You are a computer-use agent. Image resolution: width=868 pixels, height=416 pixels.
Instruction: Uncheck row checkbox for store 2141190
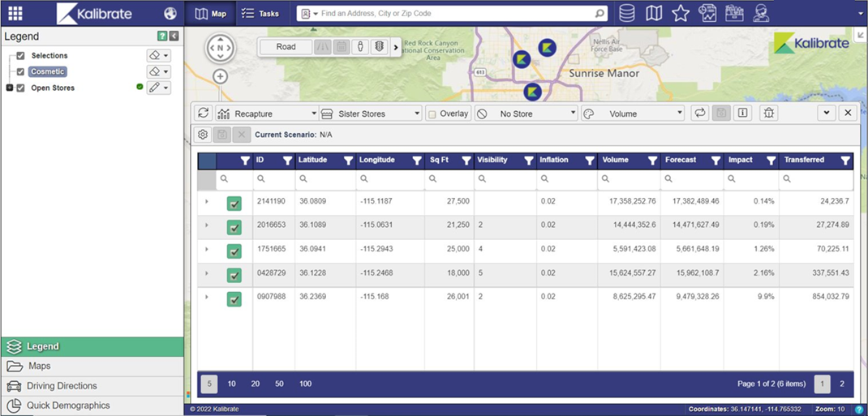point(234,204)
